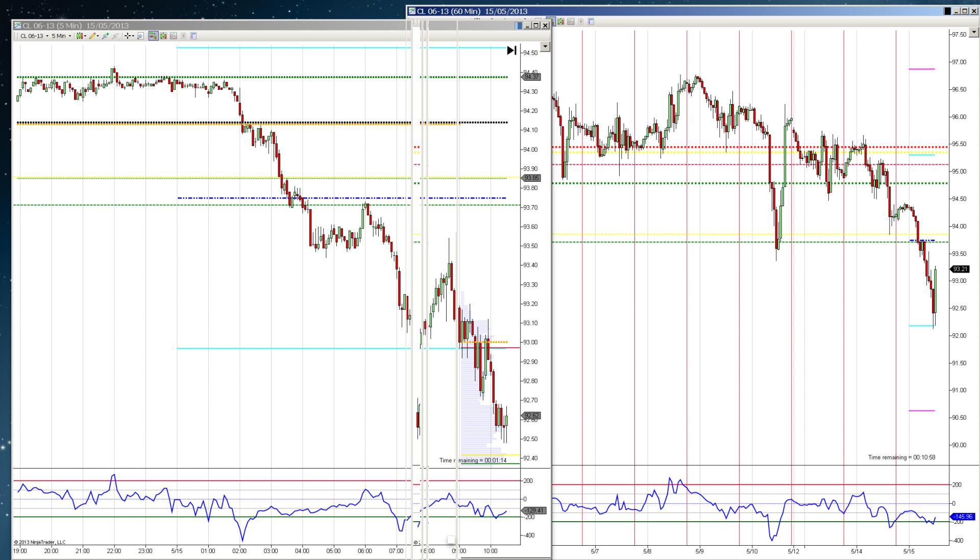Screen dimensions: 980x560
Task: Open the indicators icon in 5 Min toolbar
Action: pos(174,36)
